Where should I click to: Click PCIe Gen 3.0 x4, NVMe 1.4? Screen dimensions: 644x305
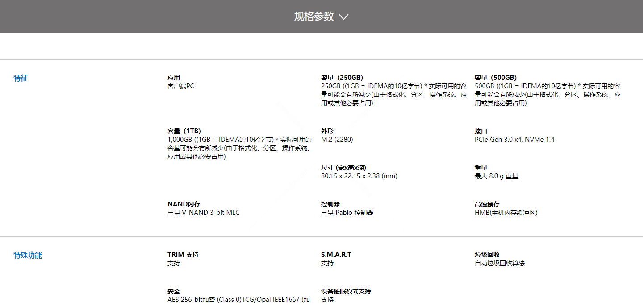514,140
